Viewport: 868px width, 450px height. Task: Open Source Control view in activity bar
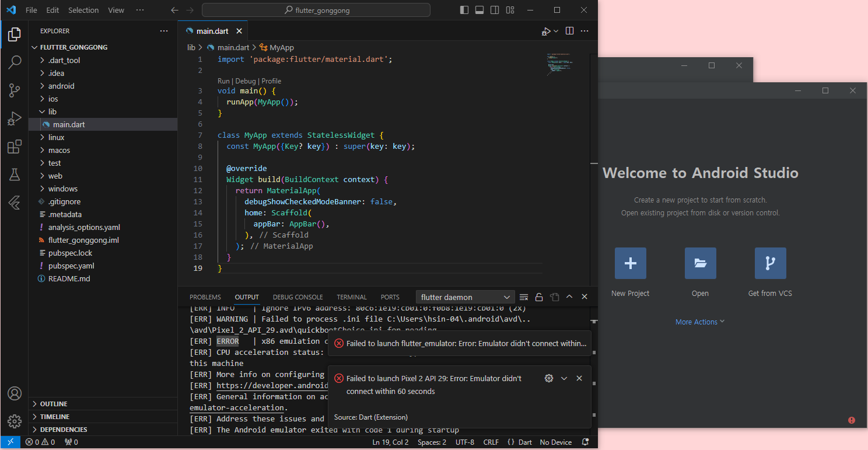(15, 90)
